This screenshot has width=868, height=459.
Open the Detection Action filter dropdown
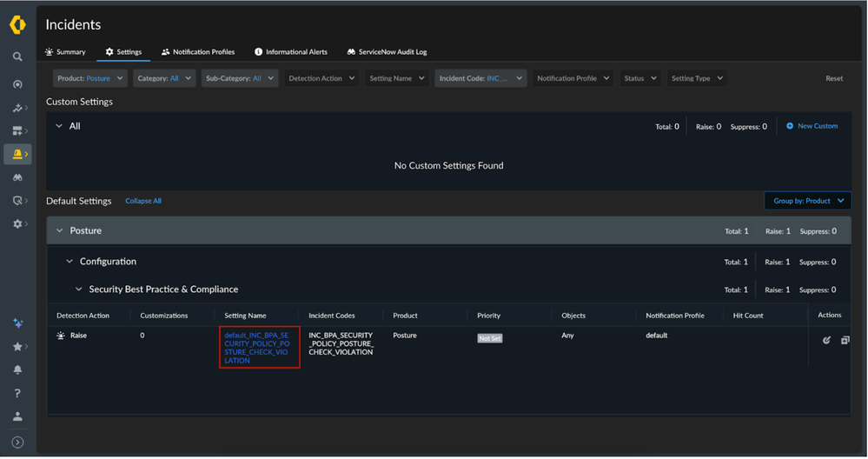[321, 78]
